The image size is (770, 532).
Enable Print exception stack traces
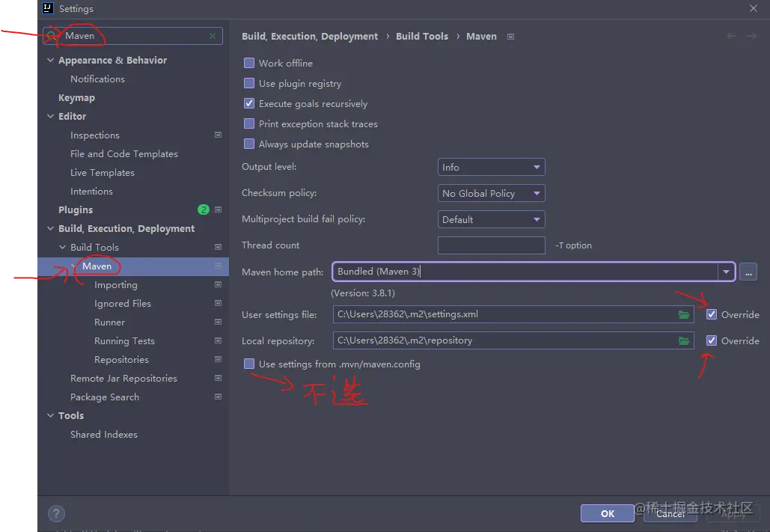point(249,123)
